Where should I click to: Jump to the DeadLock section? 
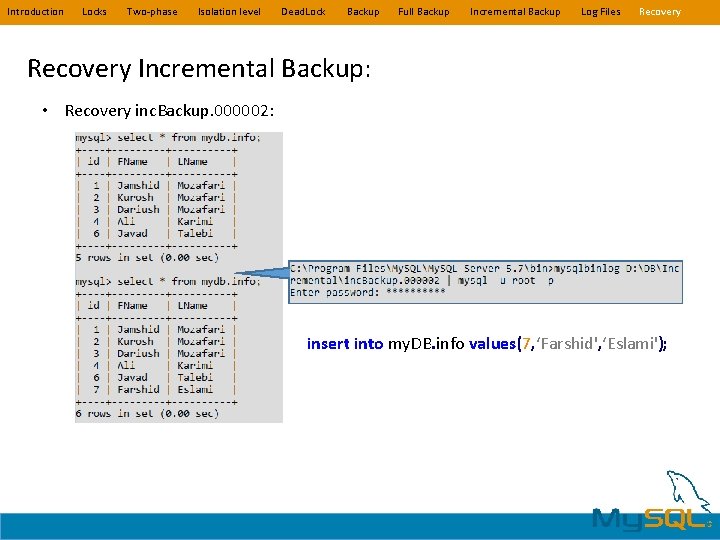coord(303,11)
